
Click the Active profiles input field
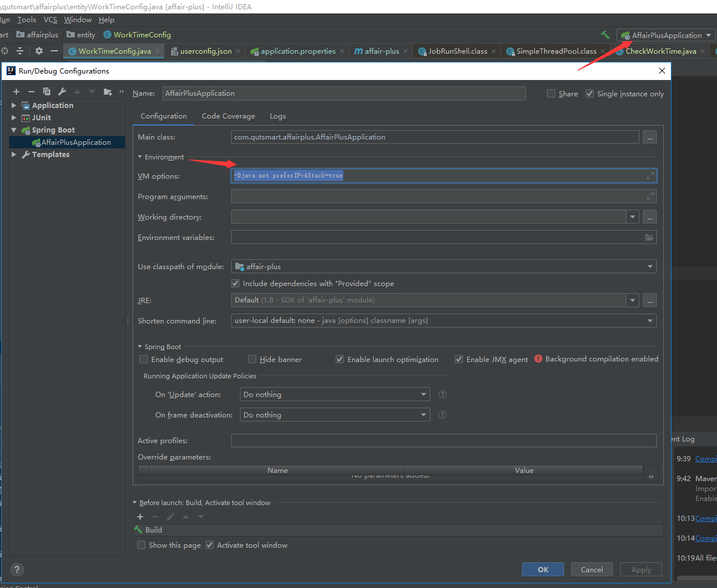point(444,440)
